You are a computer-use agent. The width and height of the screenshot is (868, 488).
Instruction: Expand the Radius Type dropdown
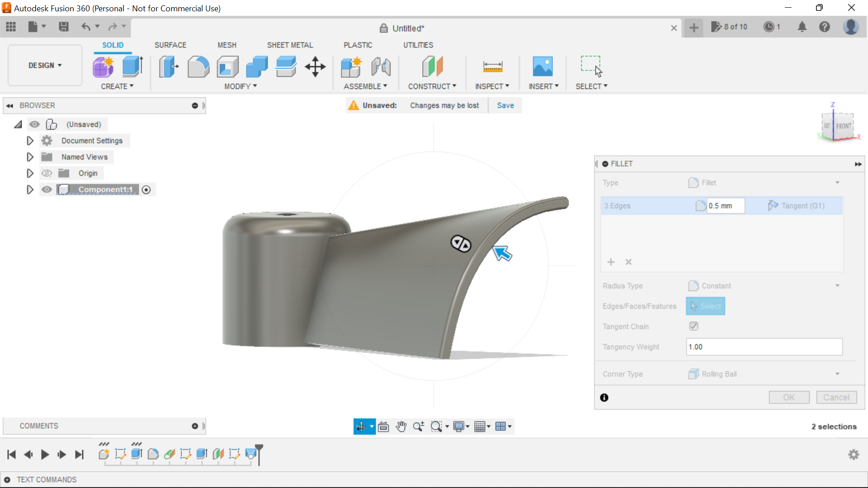[838, 286]
